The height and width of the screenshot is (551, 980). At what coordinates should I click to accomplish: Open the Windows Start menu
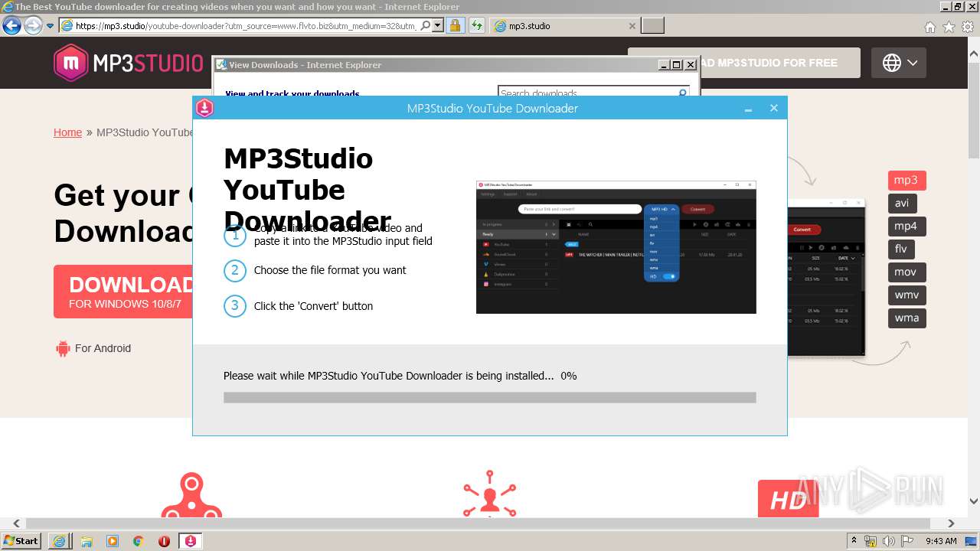tap(21, 540)
